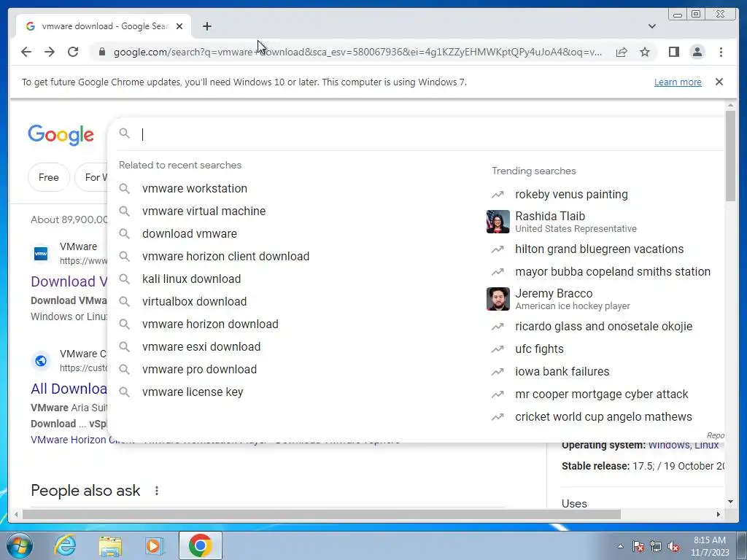Click the Learn more link

pos(678,82)
